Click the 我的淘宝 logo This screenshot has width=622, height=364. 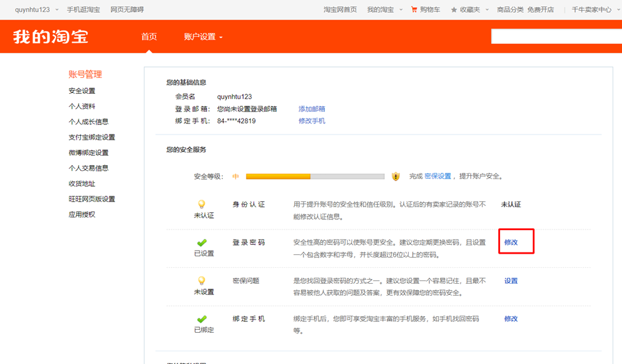[50, 36]
